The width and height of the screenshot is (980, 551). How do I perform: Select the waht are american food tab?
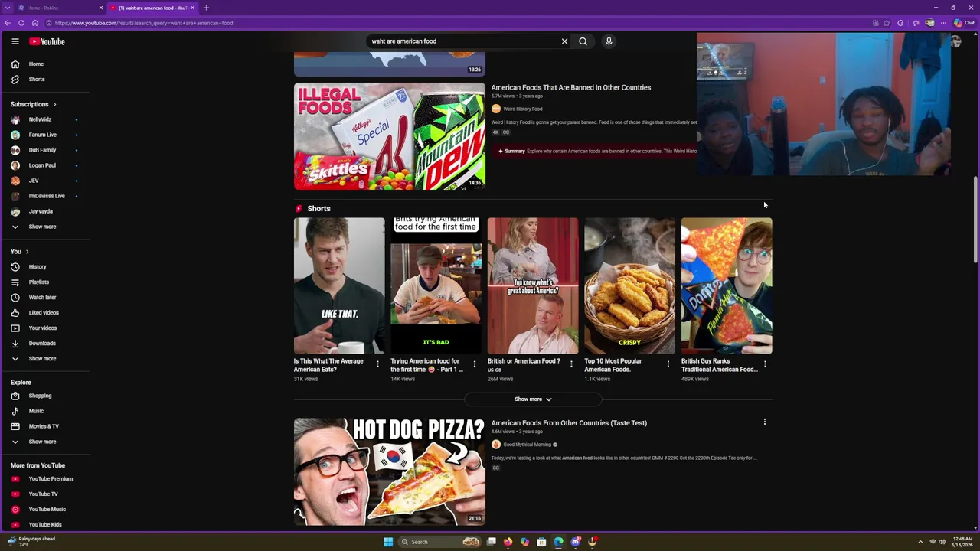[152, 8]
